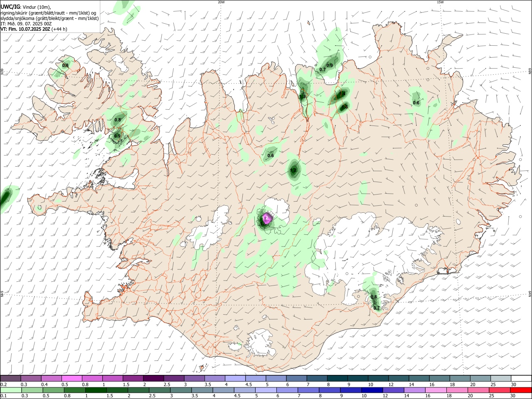The width and height of the screenshot is (532, 399).
Task: Select the 'rigning/skúrir' legend description line
Action: pos(48,12)
